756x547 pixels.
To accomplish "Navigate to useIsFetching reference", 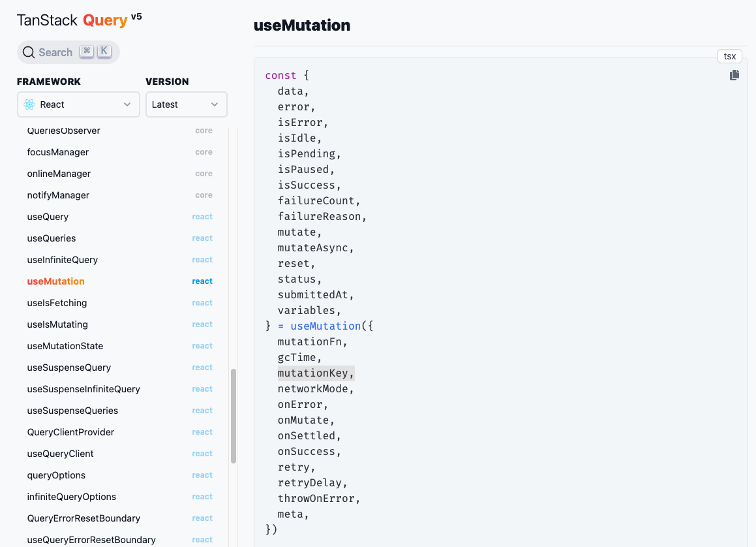I will coord(57,303).
